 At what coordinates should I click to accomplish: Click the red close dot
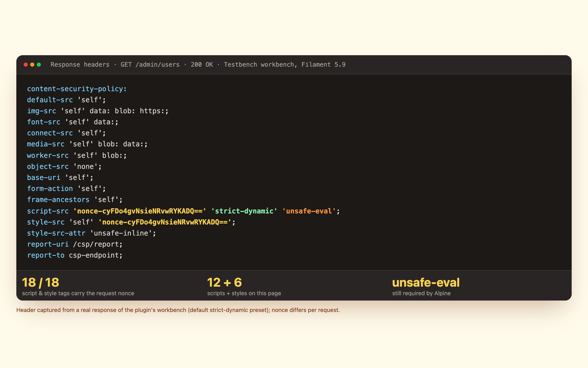click(x=26, y=64)
